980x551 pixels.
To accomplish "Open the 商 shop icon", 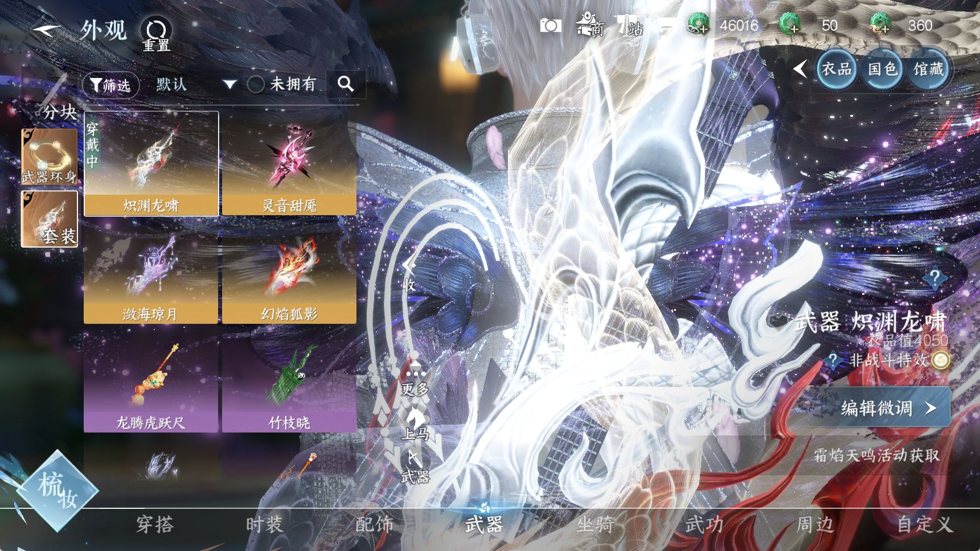I will coord(589,26).
